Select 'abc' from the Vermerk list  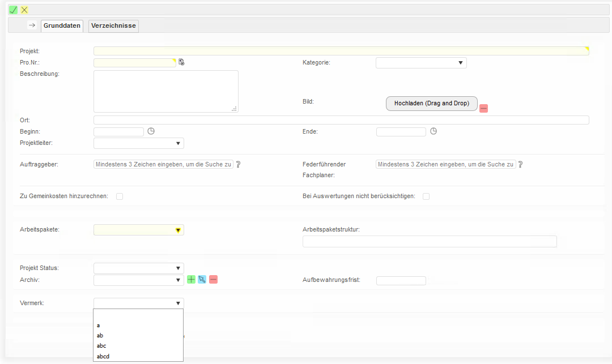(x=102, y=346)
